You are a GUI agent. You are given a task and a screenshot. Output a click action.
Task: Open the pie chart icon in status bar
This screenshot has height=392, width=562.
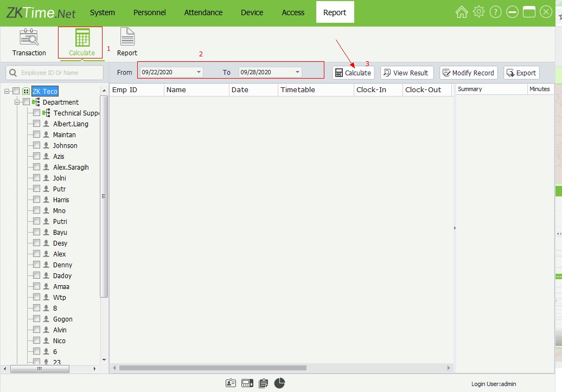point(279,383)
